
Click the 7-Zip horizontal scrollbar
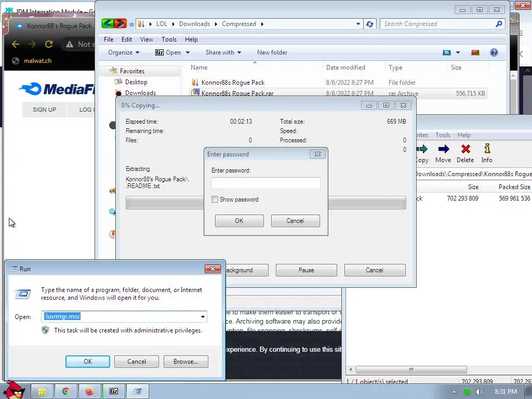click(x=411, y=369)
